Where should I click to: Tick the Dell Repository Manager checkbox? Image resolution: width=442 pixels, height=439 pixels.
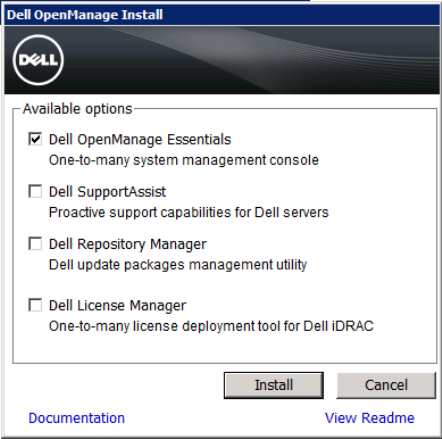[35, 244]
